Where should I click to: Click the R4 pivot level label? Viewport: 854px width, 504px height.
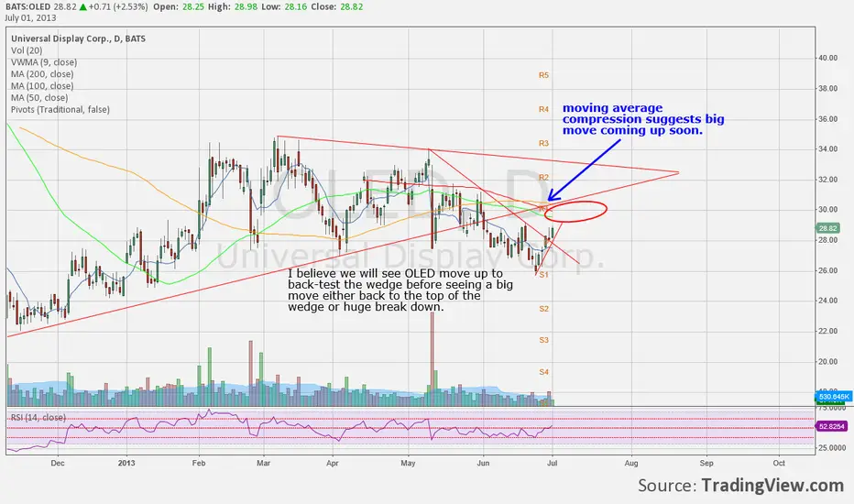click(543, 110)
